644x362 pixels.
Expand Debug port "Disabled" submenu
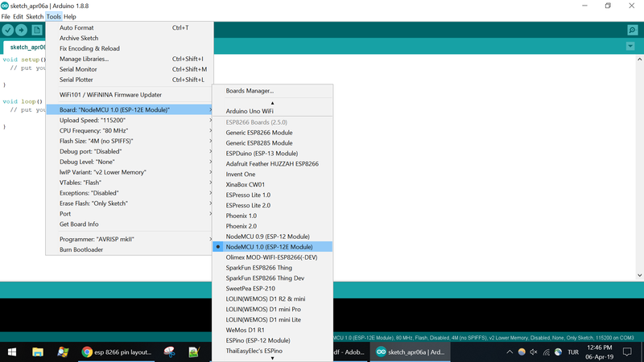130,151
